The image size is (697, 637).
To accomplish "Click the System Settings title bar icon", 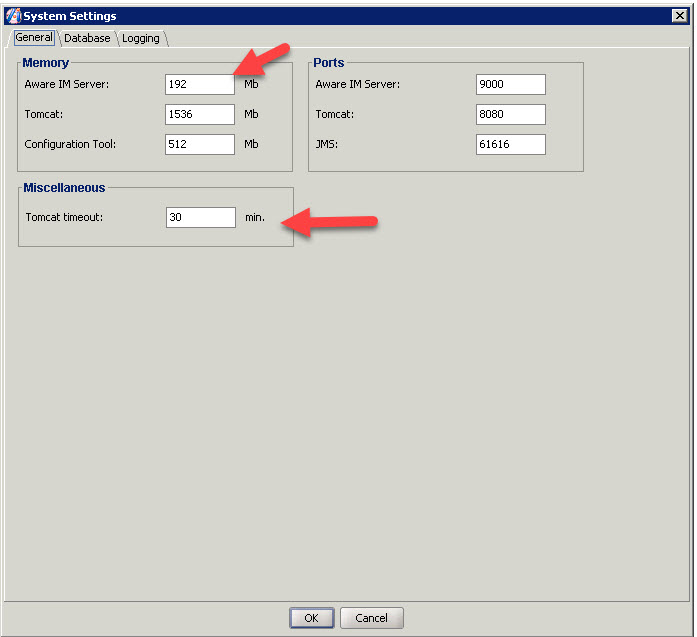I will pos(13,16).
